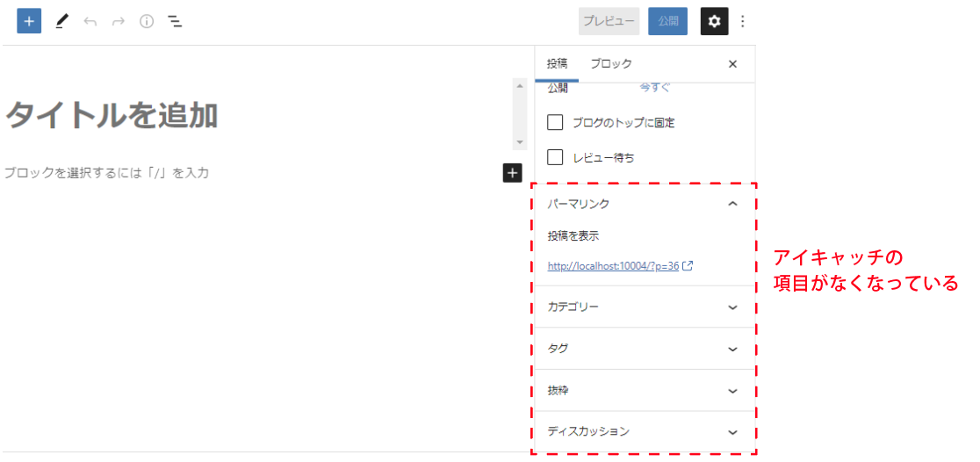Expand the カテゴリー panel
The height and width of the screenshot is (462, 980).
(644, 307)
